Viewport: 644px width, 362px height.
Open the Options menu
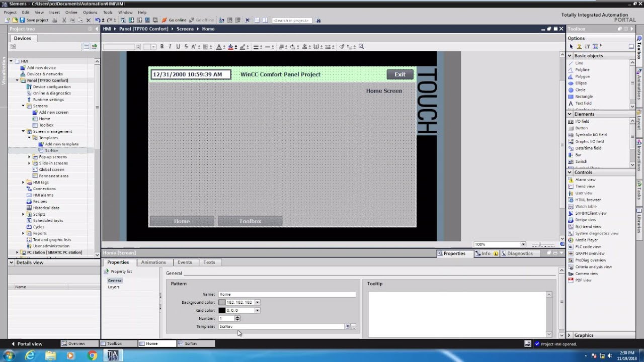pyautogui.click(x=90, y=13)
